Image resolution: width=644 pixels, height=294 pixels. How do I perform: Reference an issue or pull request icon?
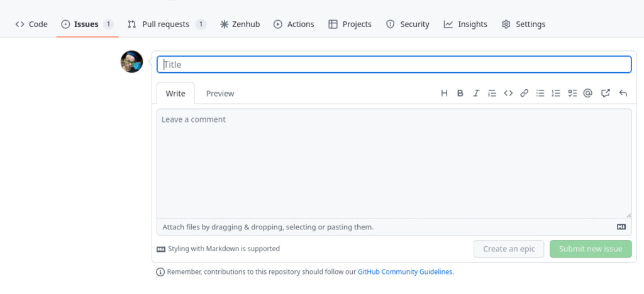click(x=606, y=94)
